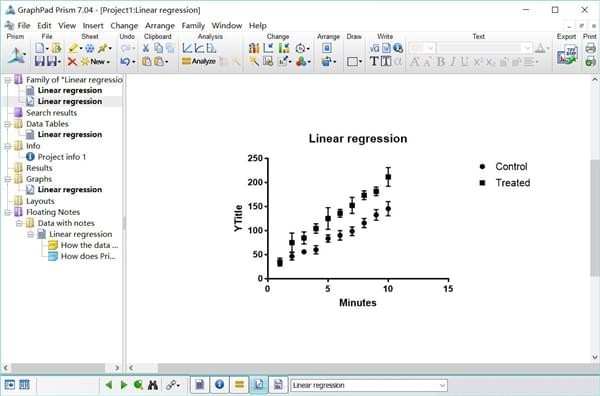Open the Analysis menu named Change
The height and width of the screenshot is (396, 600).
(124, 26)
